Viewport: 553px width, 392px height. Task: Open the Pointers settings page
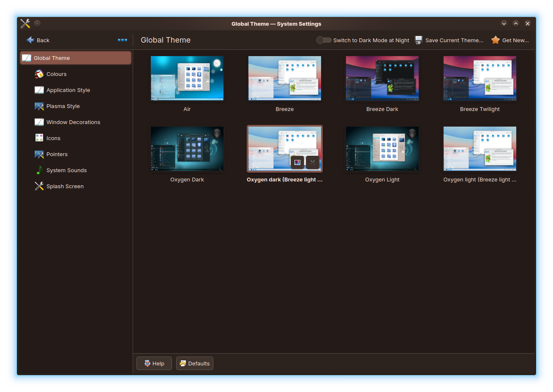tap(76, 154)
